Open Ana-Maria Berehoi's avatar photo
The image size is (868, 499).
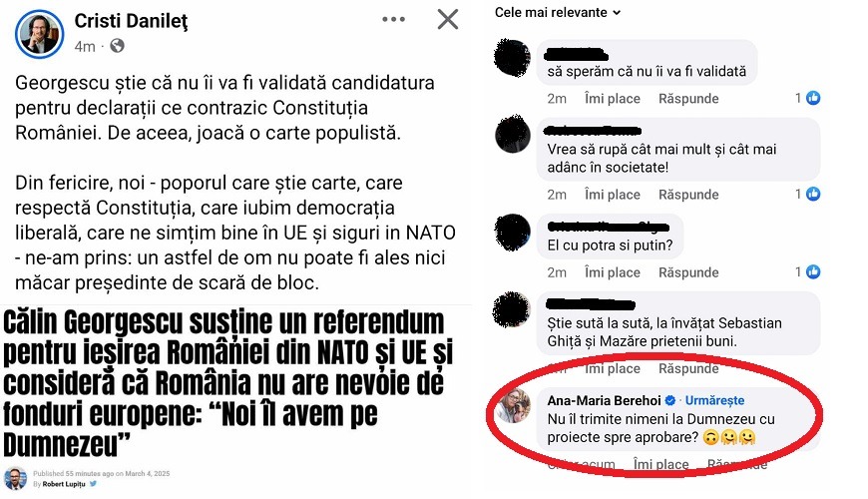click(x=513, y=406)
